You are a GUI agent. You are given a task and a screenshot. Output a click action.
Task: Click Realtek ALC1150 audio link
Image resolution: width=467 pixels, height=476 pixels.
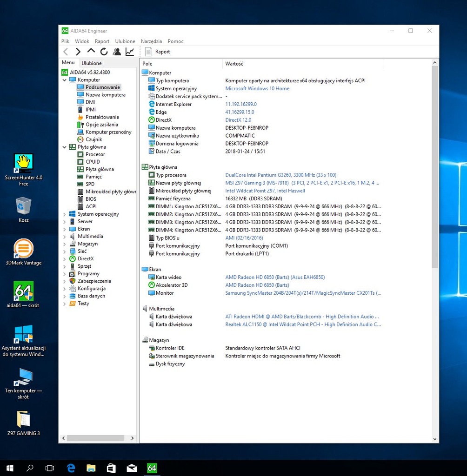(x=303, y=324)
